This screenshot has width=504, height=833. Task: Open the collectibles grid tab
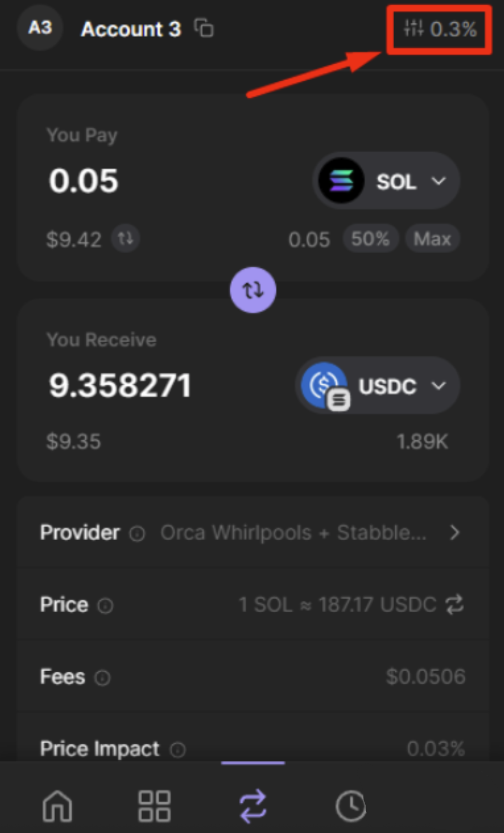coord(154,805)
